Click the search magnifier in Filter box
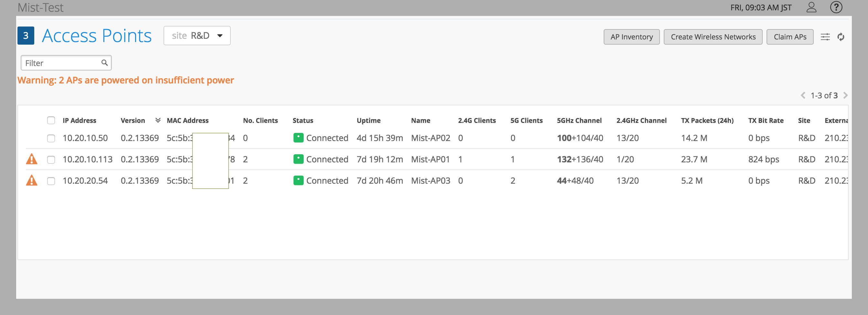This screenshot has width=868, height=315. 104,63
